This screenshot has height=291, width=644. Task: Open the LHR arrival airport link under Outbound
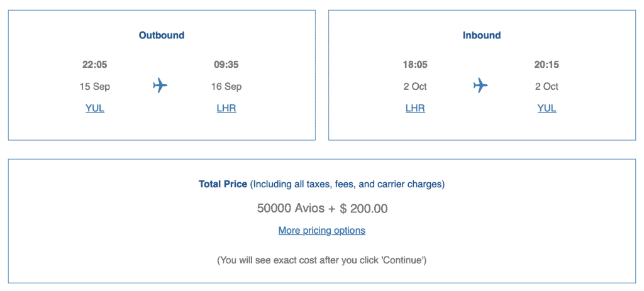click(x=226, y=108)
